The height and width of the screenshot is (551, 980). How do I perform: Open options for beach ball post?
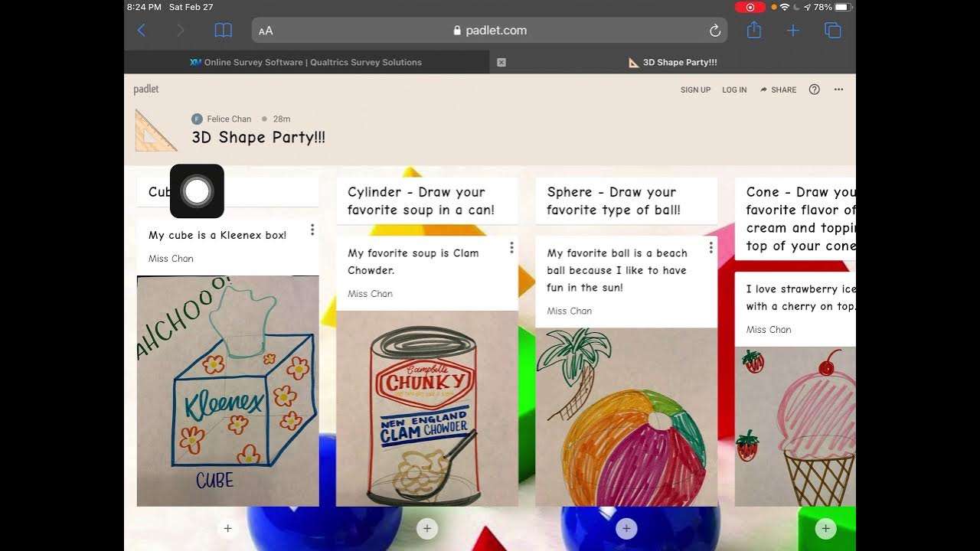click(x=710, y=247)
